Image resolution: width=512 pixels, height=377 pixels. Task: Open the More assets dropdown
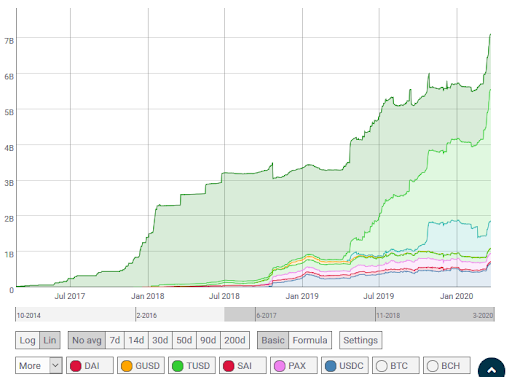click(x=39, y=366)
